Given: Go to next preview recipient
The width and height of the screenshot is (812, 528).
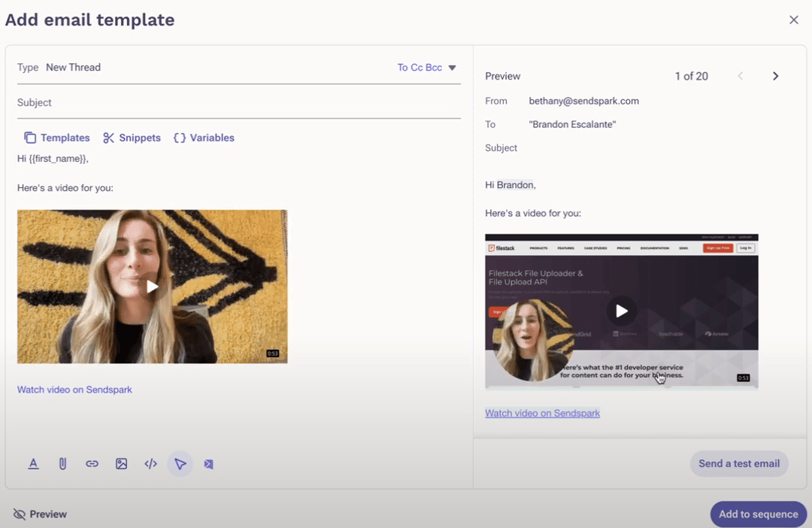Looking at the screenshot, I should 775,76.
